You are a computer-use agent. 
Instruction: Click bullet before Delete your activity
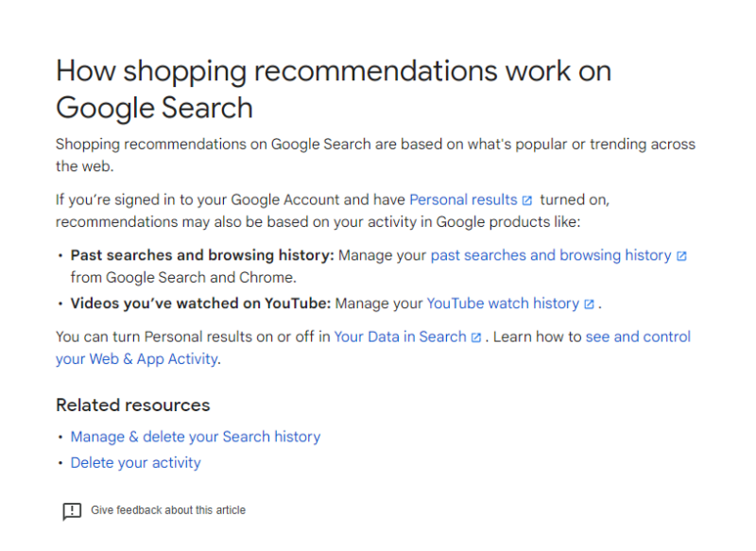61,464
